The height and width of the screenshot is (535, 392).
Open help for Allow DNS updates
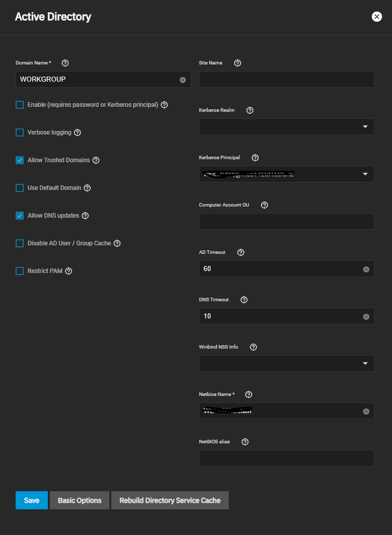[x=85, y=216]
